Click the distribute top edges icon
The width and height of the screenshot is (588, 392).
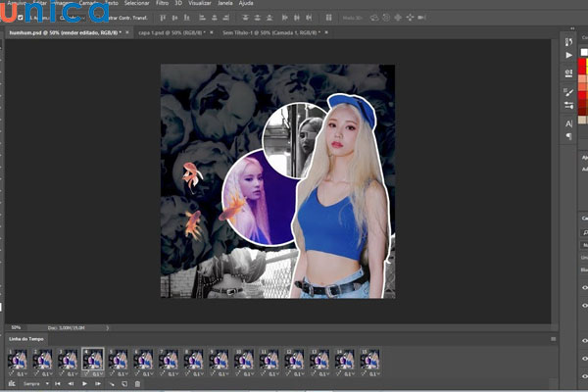[x=245, y=18]
